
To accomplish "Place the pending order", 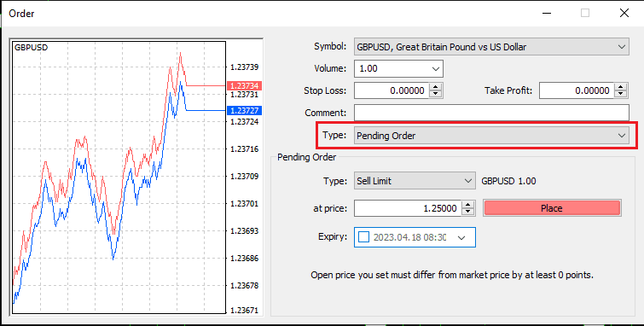I will (x=552, y=208).
